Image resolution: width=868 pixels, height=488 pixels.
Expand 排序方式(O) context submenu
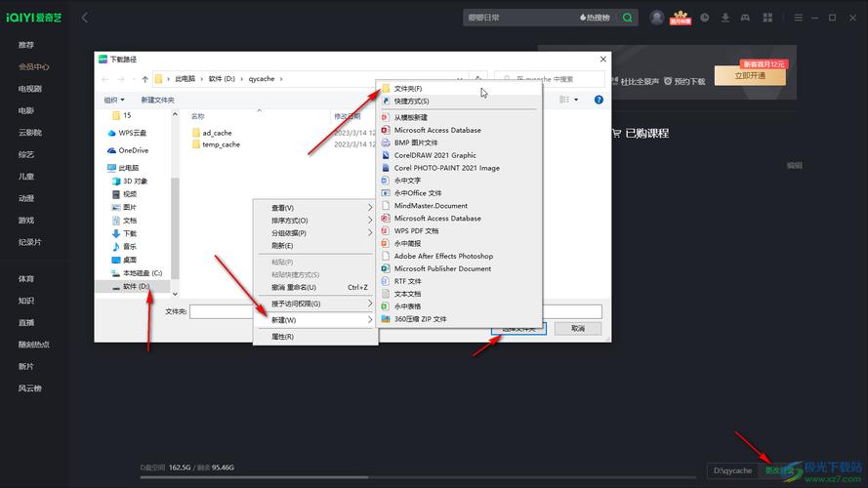coord(315,221)
